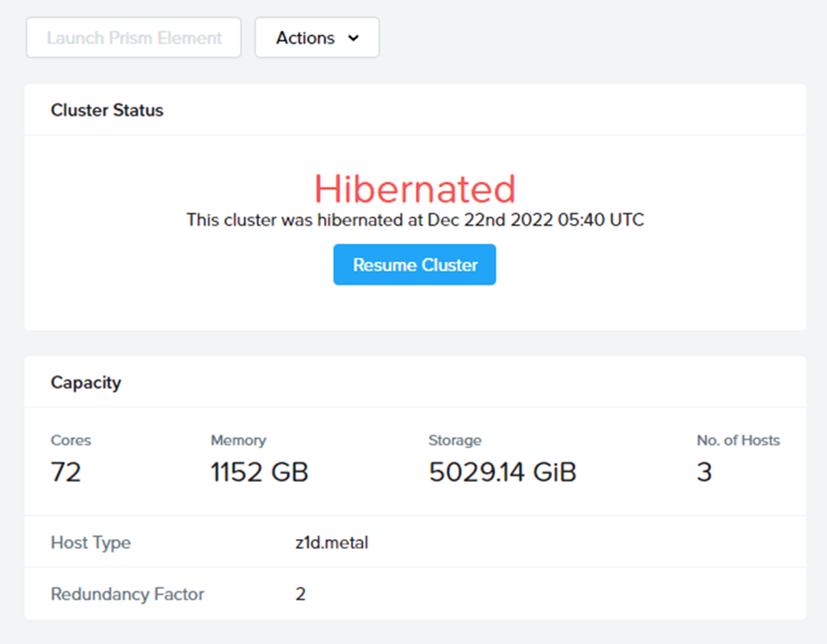827x644 pixels.
Task: Select the host count value 3
Action: tap(705, 472)
